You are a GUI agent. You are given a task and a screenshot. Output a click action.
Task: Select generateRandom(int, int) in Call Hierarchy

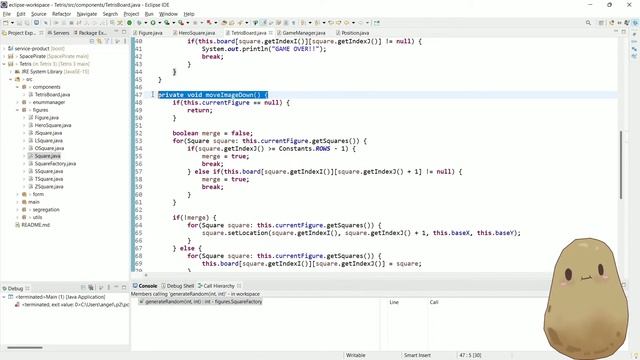click(x=203, y=302)
